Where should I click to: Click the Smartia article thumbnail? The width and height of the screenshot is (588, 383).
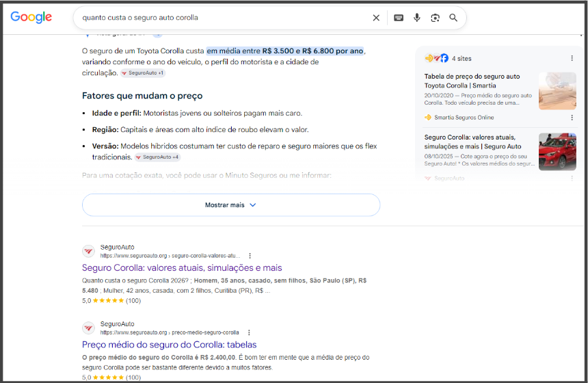[x=557, y=91]
